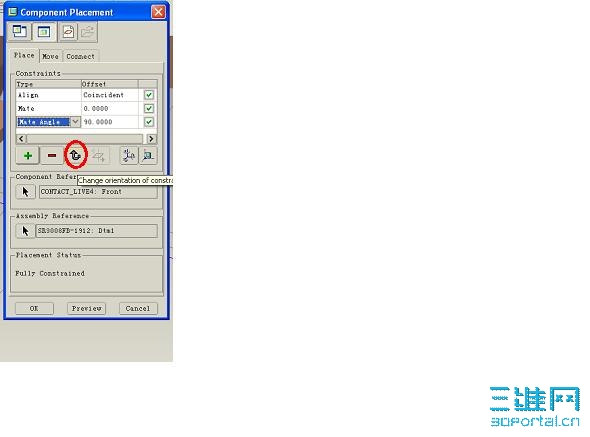Click the Offset column header
The height and width of the screenshot is (437, 590).
(x=109, y=84)
